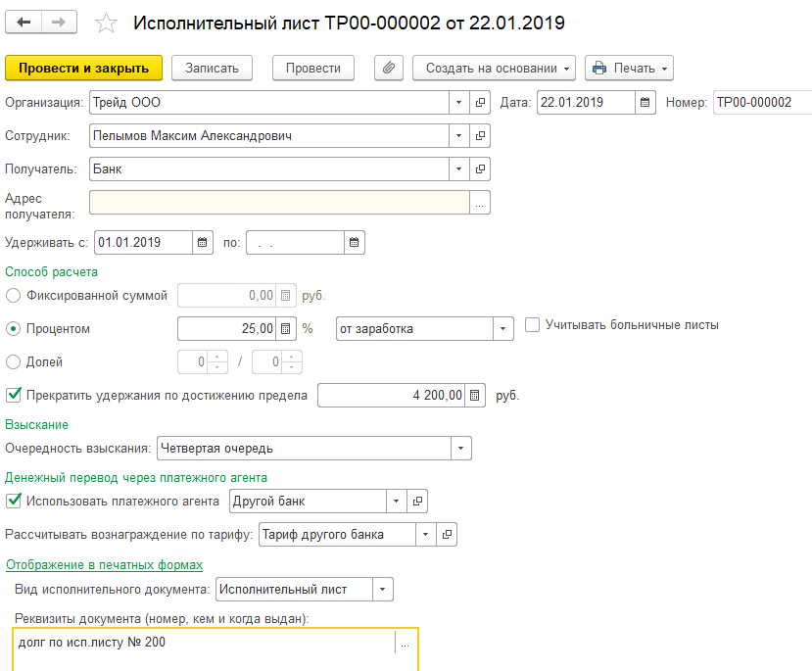Image resolution: width=812 pixels, height=671 pixels.
Task: Select the Процентом radio button
Action: [13, 329]
